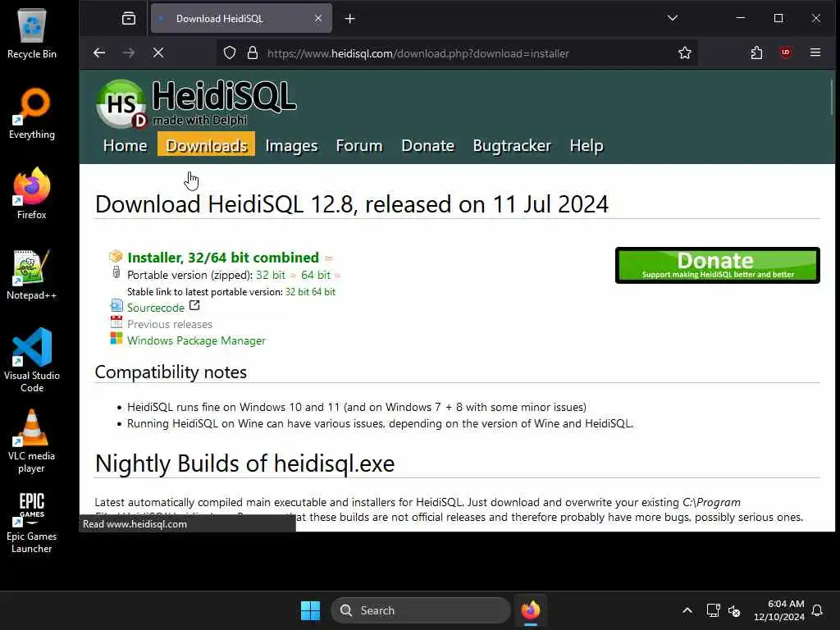Show hidden icons in the system tray
Viewport: 840px width, 630px height.
[687, 610]
